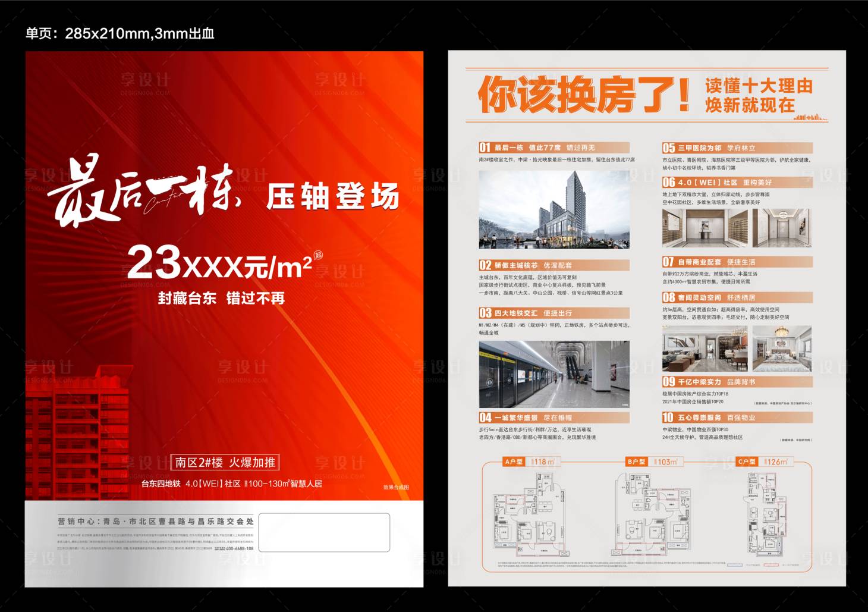Click the price text '23XXX元/m²'

click(x=220, y=263)
